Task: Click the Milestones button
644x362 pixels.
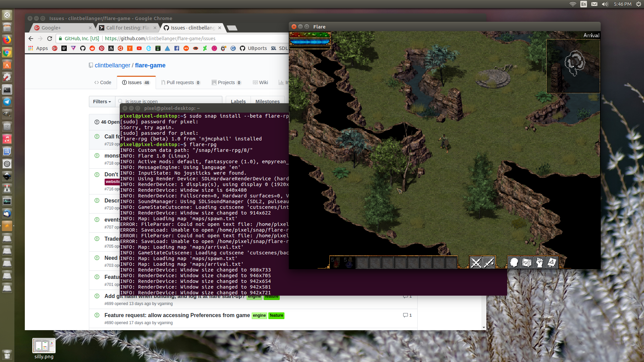Action: (x=267, y=102)
